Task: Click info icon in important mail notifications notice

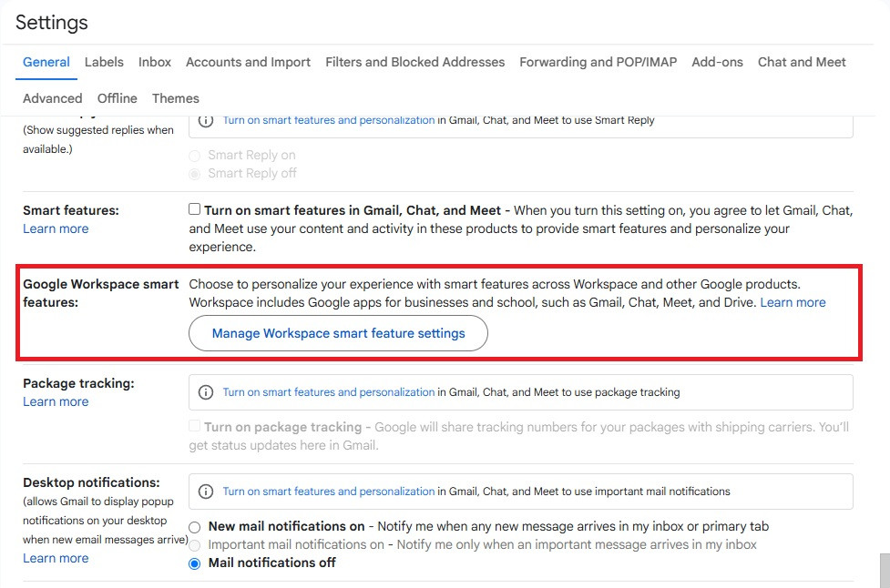Action: pos(206,492)
